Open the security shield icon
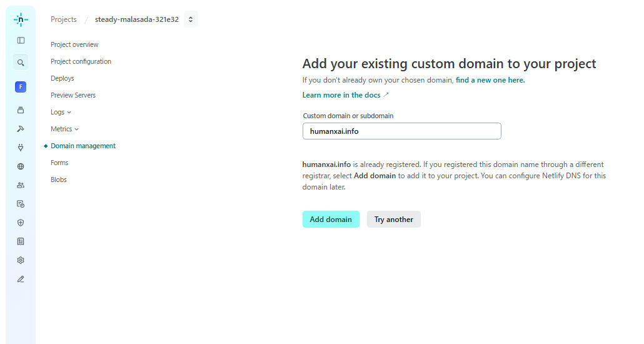The image size is (644, 344). [21, 223]
